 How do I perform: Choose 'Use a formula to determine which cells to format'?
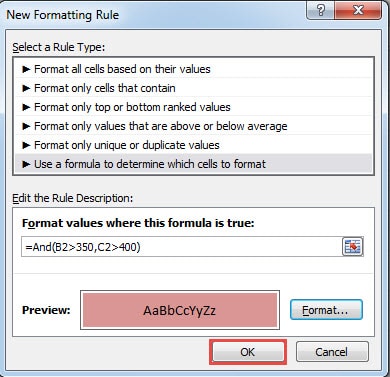click(x=150, y=164)
